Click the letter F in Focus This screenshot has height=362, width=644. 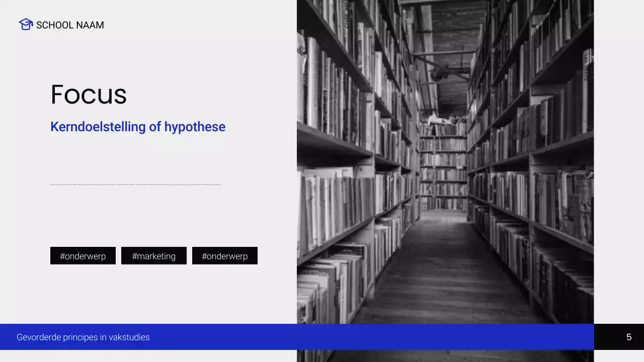pyautogui.click(x=58, y=95)
